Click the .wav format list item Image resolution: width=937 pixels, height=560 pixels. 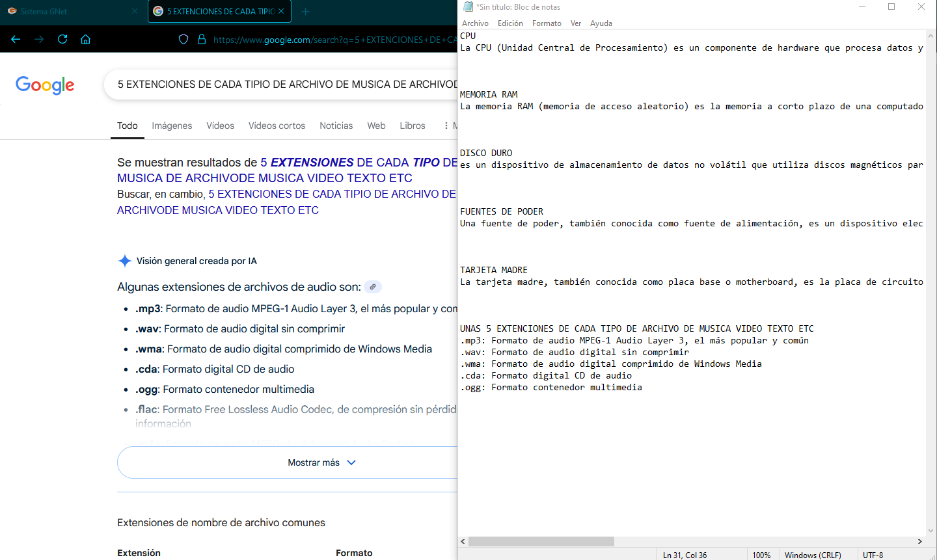point(240,328)
